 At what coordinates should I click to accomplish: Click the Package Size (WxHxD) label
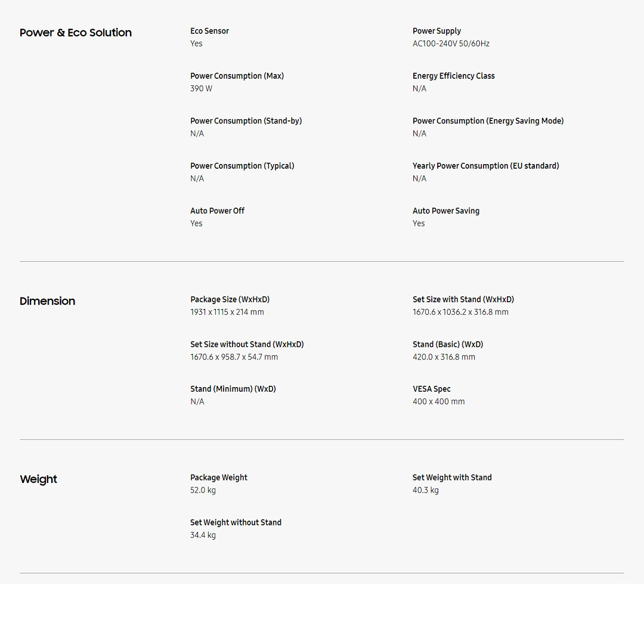[230, 299]
